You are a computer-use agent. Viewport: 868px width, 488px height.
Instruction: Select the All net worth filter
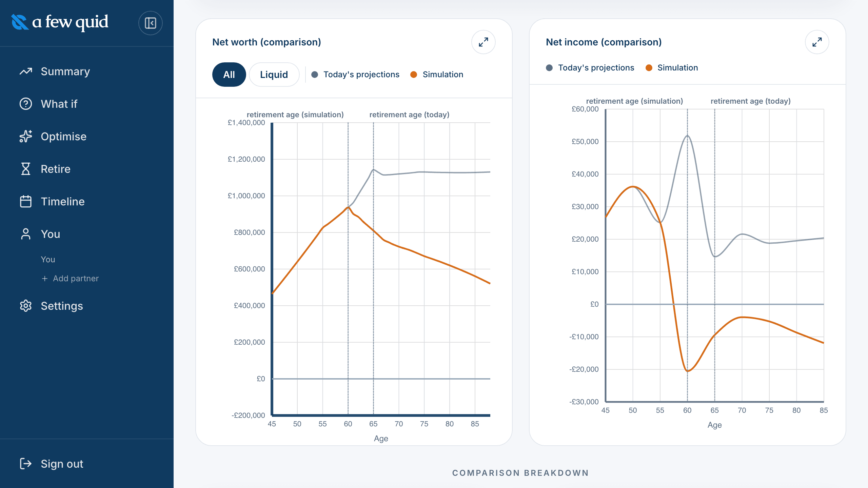pyautogui.click(x=229, y=75)
